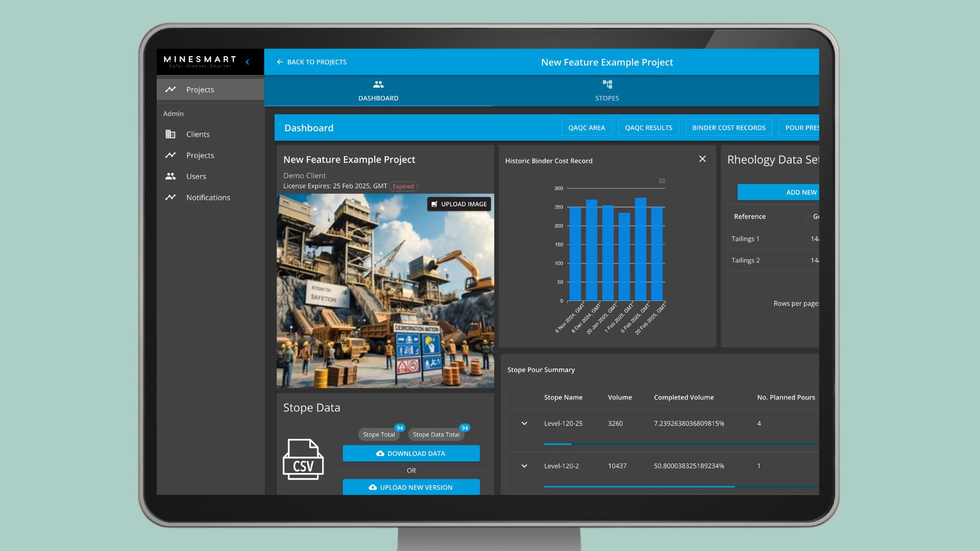980x551 pixels.
Task: Expand the Level-120-25 stope row
Action: [524, 423]
